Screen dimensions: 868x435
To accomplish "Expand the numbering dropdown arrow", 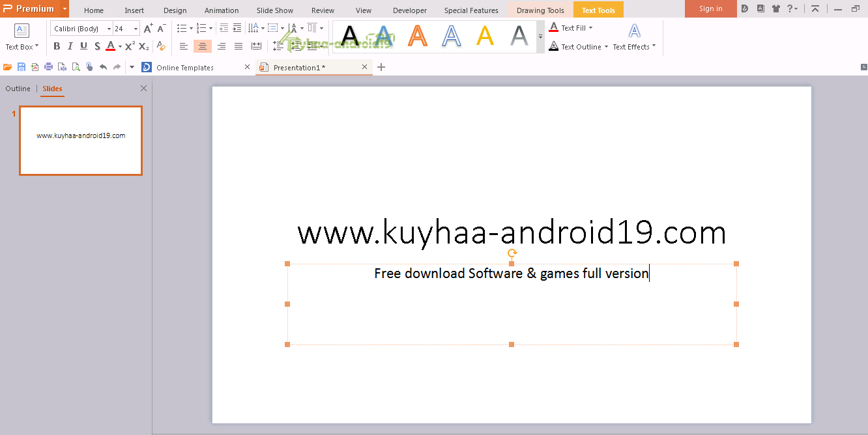I will click(x=210, y=29).
